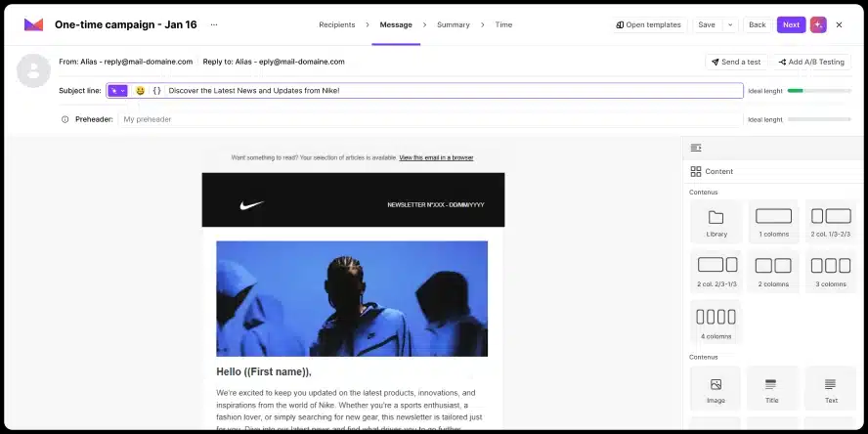The width and height of the screenshot is (868, 434).
Task: Click the Open templates button
Action: (x=649, y=24)
